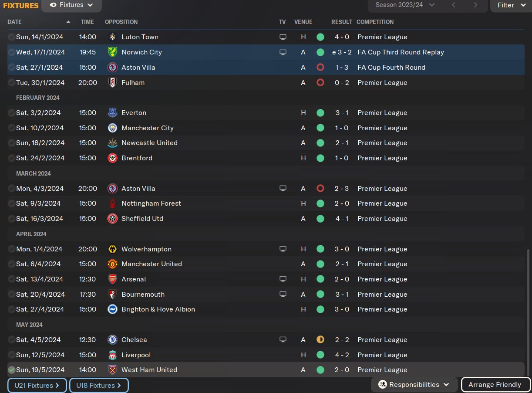Click TV icon on the Luton Town row
This screenshot has height=393, width=532.
(283, 37)
